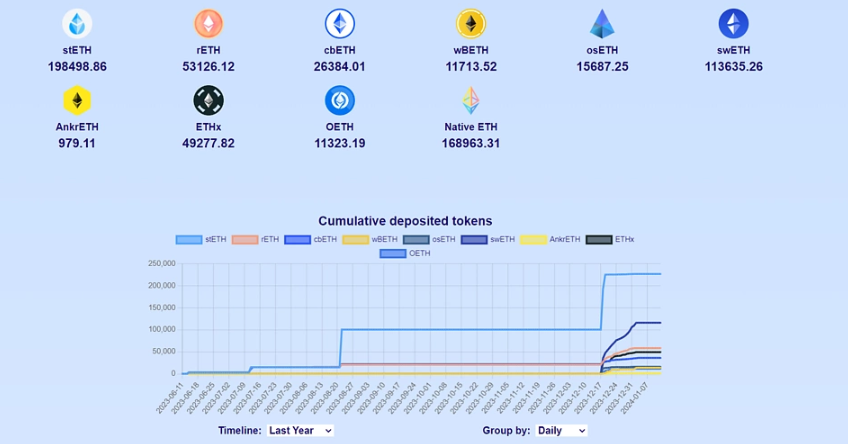Toggle OETH series via legend swatch
This screenshot has width=848, height=444.
click(393, 254)
